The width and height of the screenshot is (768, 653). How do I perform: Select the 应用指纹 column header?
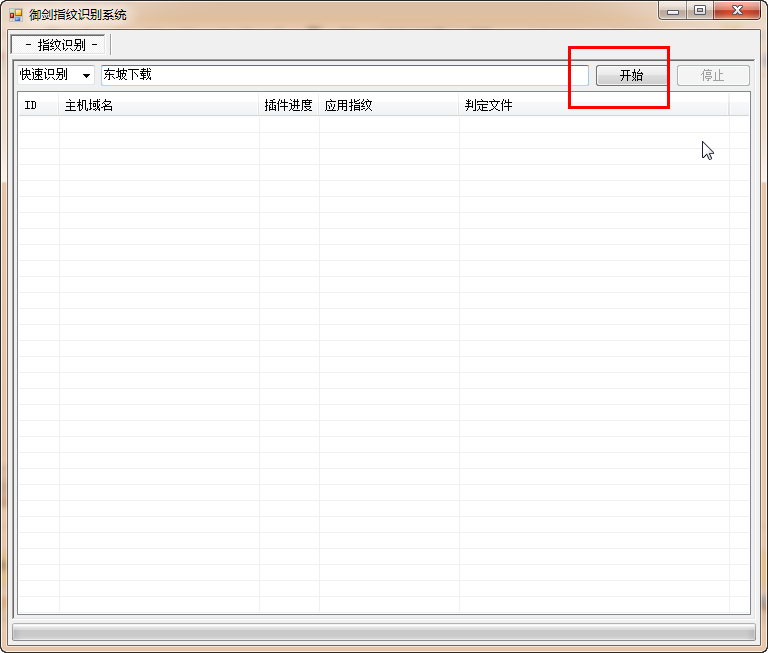click(389, 105)
